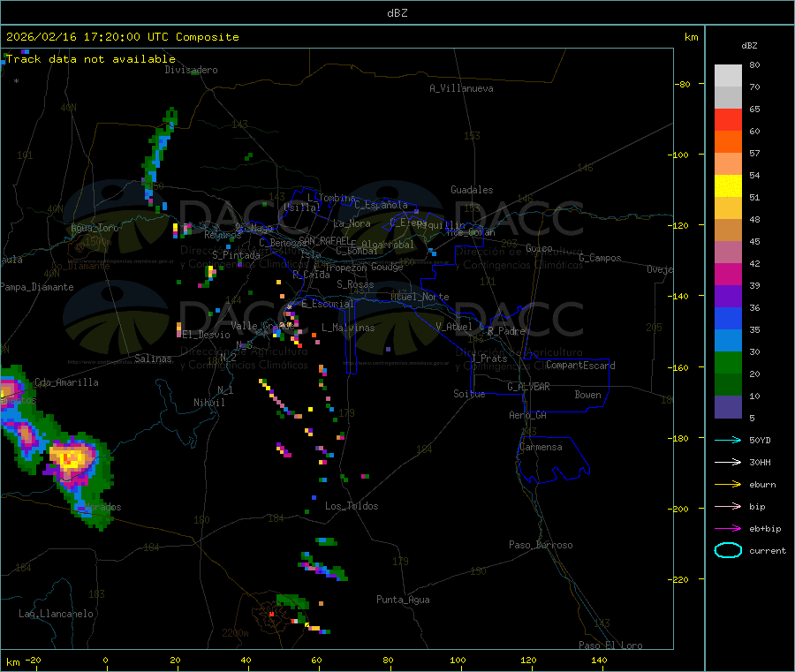Click the 'Carmensa' map label
The height and width of the screenshot is (672, 795).
[x=541, y=447]
